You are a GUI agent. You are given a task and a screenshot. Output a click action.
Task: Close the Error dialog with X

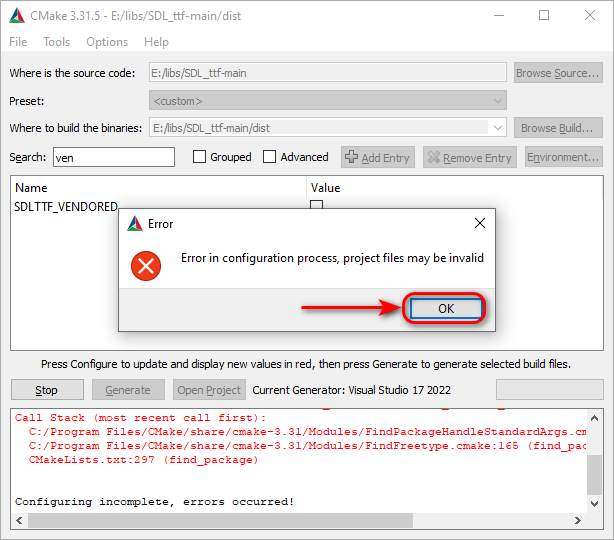click(480, 223)
